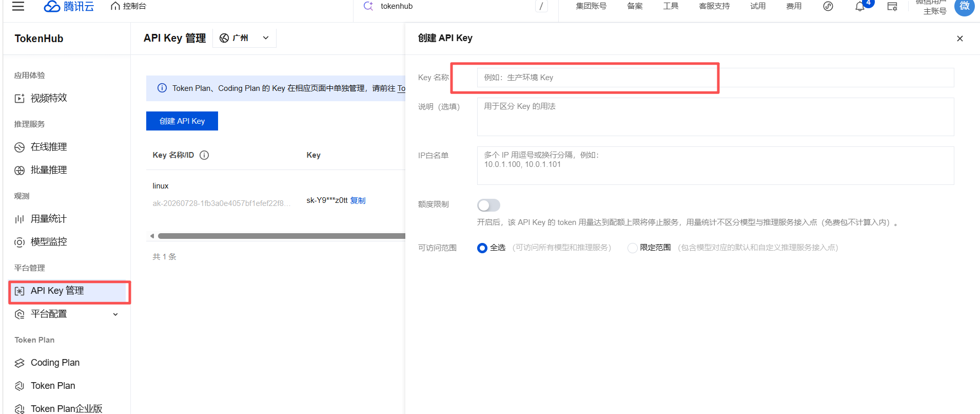Click the AI search icon beside tokenhub
Screen dimensions: 980x414
[368, 6]
